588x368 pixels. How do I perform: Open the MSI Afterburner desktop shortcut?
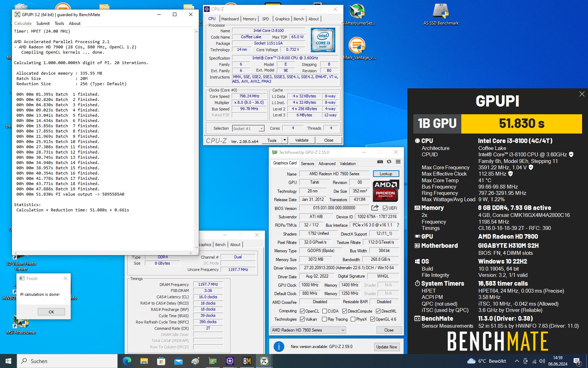pos(21,324)
